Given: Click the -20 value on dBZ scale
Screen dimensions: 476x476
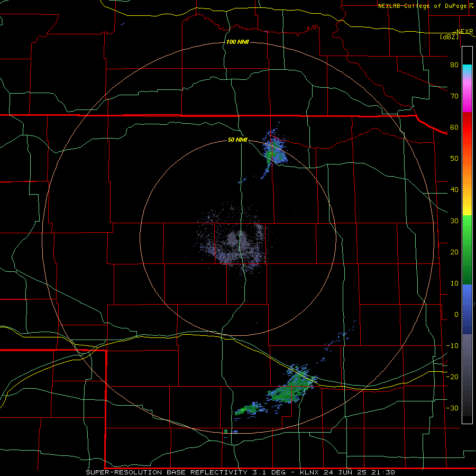Looking at the screenshot, I should (x=452, y=377).
